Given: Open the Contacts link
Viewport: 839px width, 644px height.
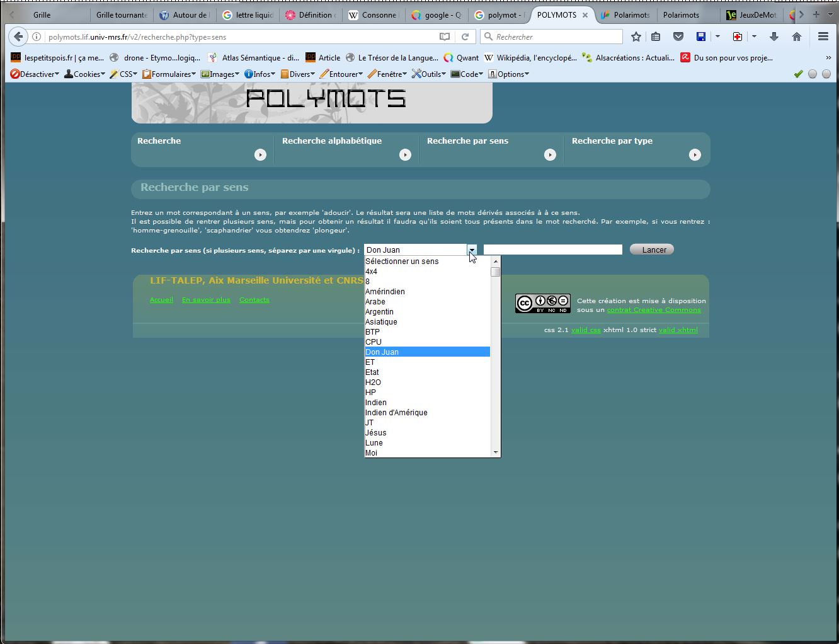Looking at the screenshot, I should pos(254,299).
